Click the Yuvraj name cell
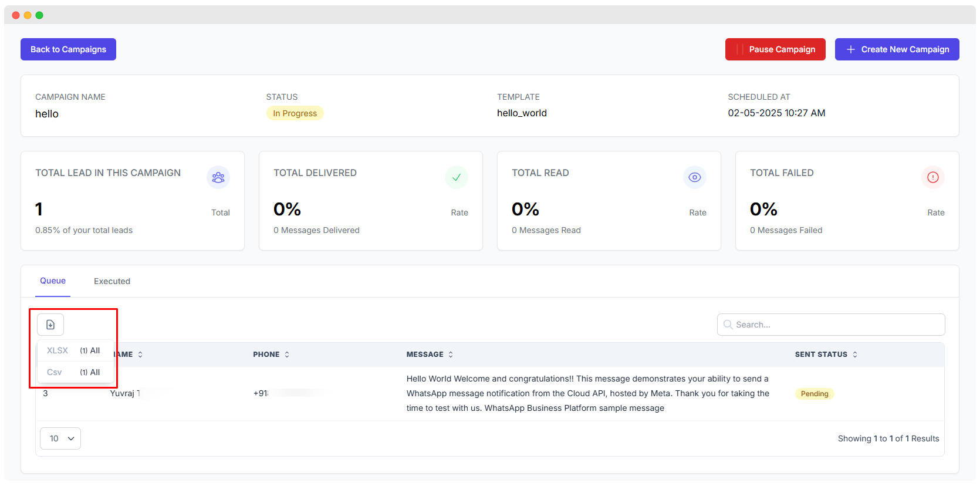Image resolution: width=980 pixels, height=486 pixels. click(x=124, y=393)
